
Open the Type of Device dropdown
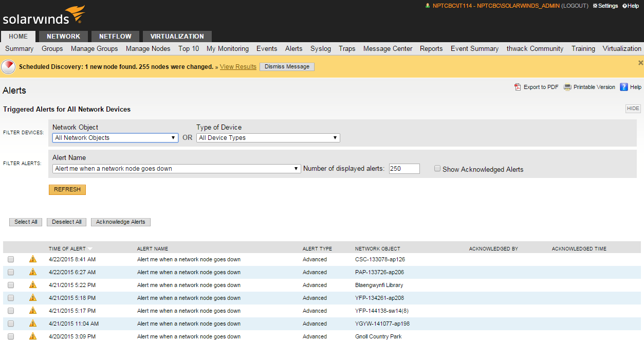point(268,138)
